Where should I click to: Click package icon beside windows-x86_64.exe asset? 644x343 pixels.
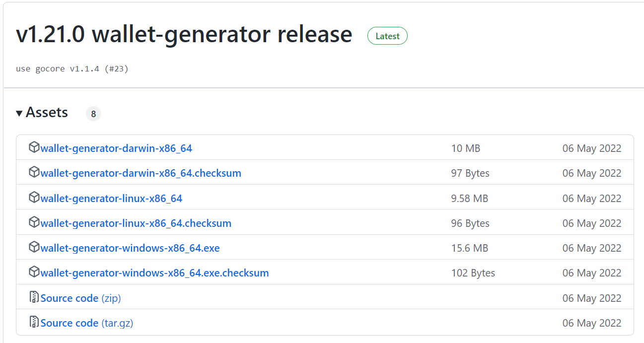click(34, 247)
